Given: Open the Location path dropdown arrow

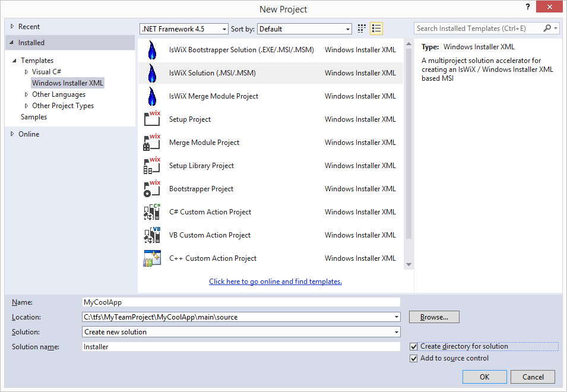Looking at the screenshot, I should point(397,317).
